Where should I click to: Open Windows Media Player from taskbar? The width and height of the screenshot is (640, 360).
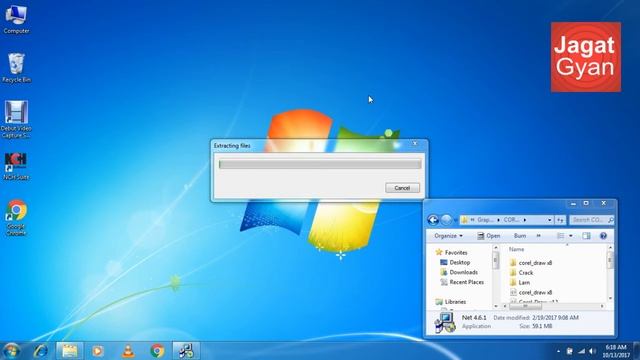(98, 351)
